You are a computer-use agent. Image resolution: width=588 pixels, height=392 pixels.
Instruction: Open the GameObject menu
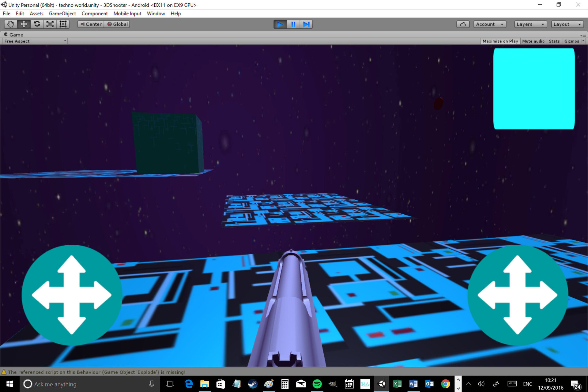pos(62,13)
